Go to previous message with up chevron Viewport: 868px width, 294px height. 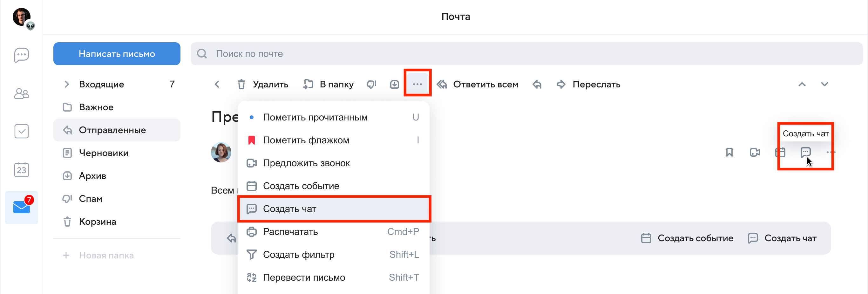click(x=802, y=84)
